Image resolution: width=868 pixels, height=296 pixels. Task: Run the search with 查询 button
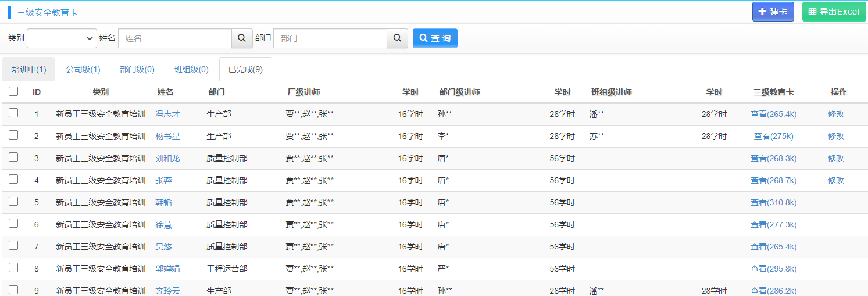coord(435,38)
